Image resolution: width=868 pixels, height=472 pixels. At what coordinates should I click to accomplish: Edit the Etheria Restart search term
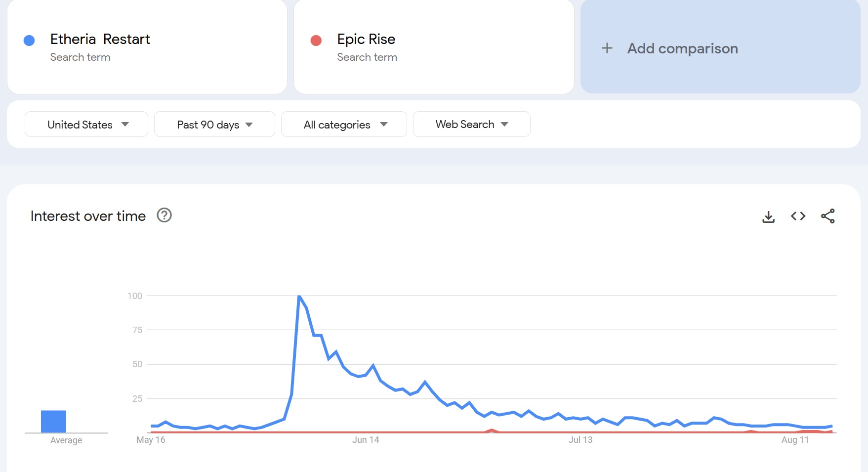100,40
